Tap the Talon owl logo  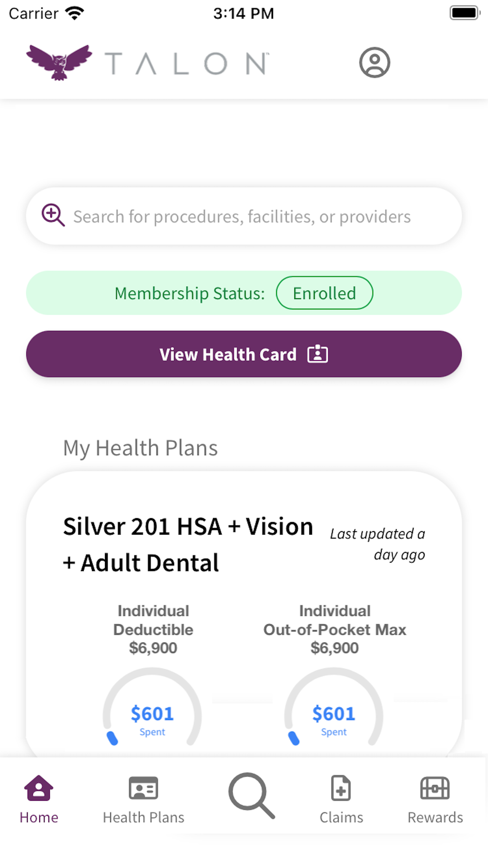(x=59, y=62)
